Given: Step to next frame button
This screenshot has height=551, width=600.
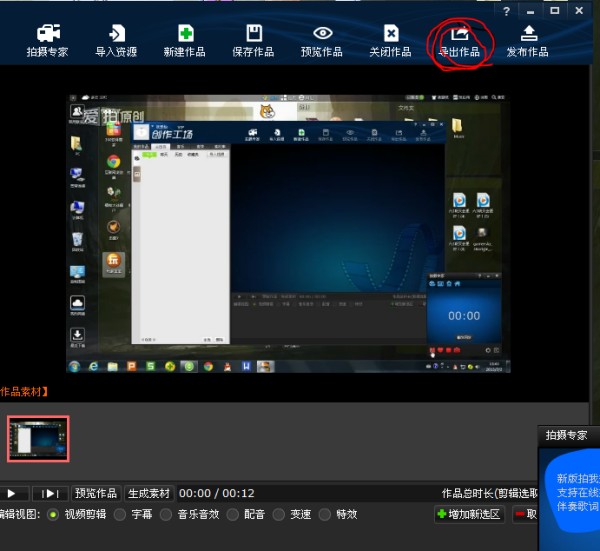Looking at the screenshot, I should [50, 494].
